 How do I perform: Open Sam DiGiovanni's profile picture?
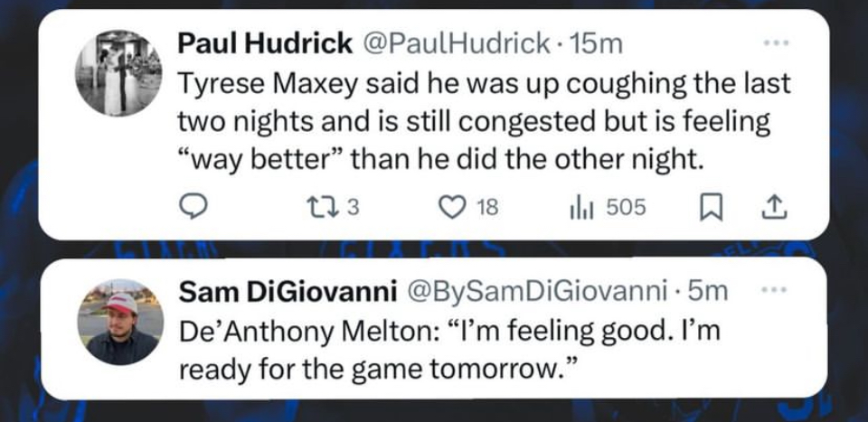(120, 321)
